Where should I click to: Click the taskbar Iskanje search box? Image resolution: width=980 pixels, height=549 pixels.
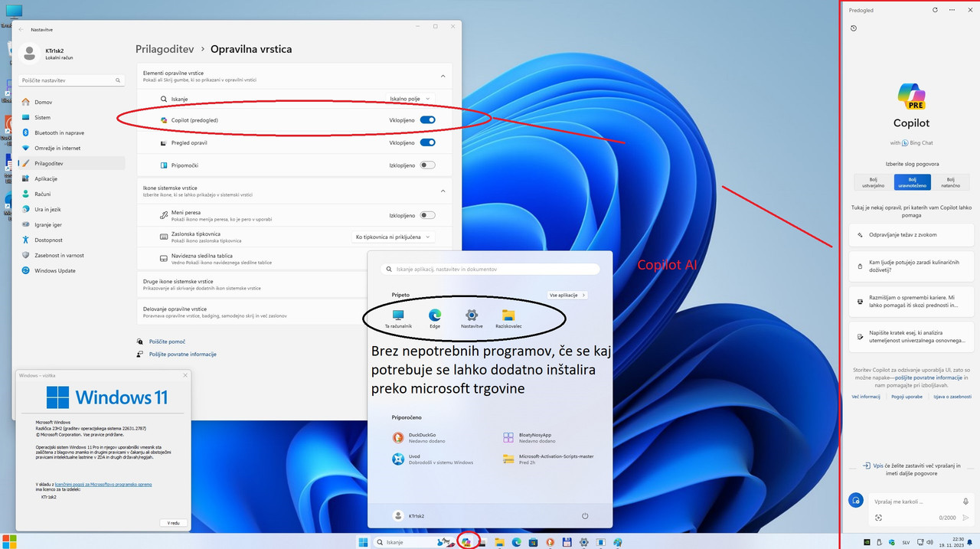pos(415,542)
